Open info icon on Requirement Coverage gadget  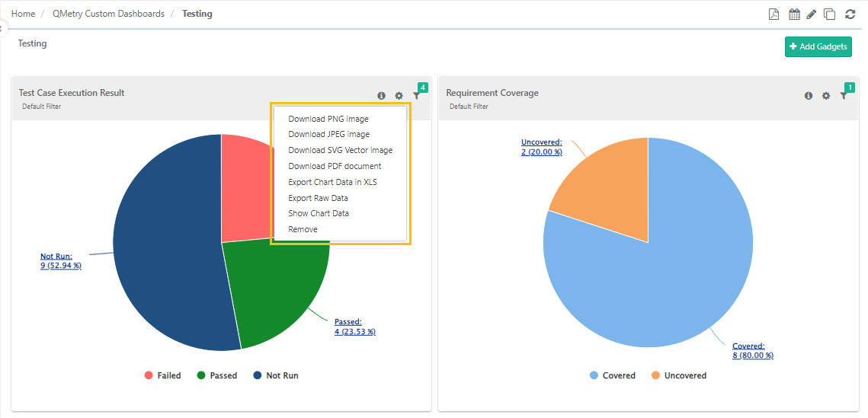(x=809, y=96)
